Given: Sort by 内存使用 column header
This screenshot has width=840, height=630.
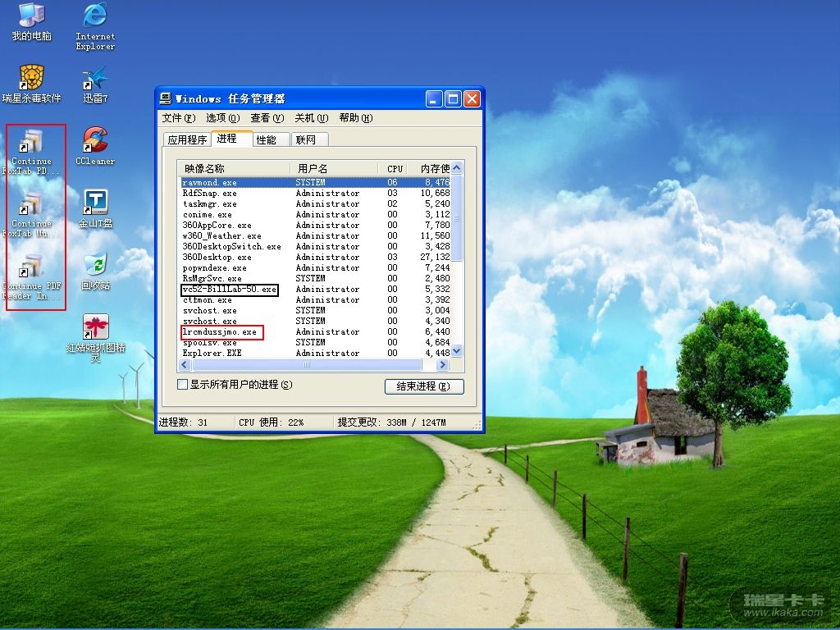Looking at the screenshot, I should click(429, 169).
